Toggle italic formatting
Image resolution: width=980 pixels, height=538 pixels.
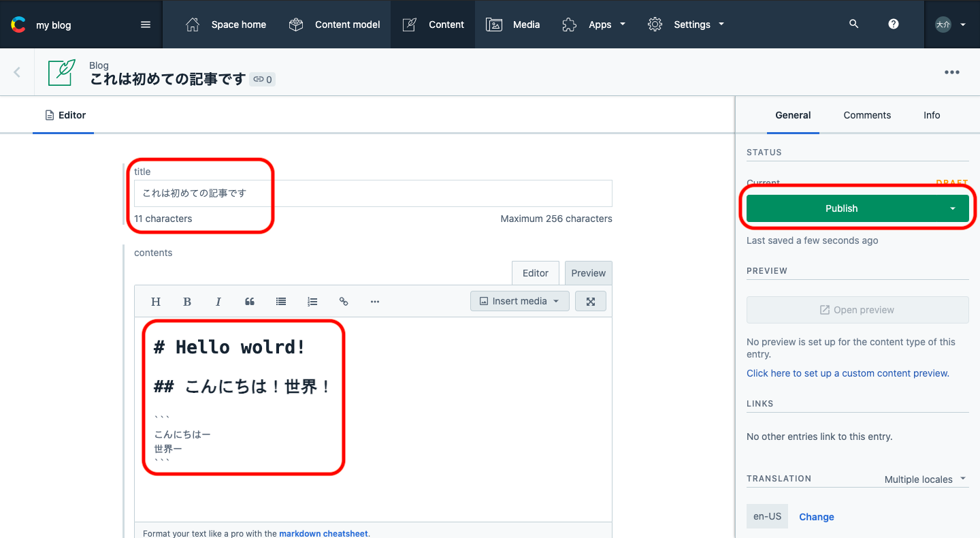[x=218, y=302]
